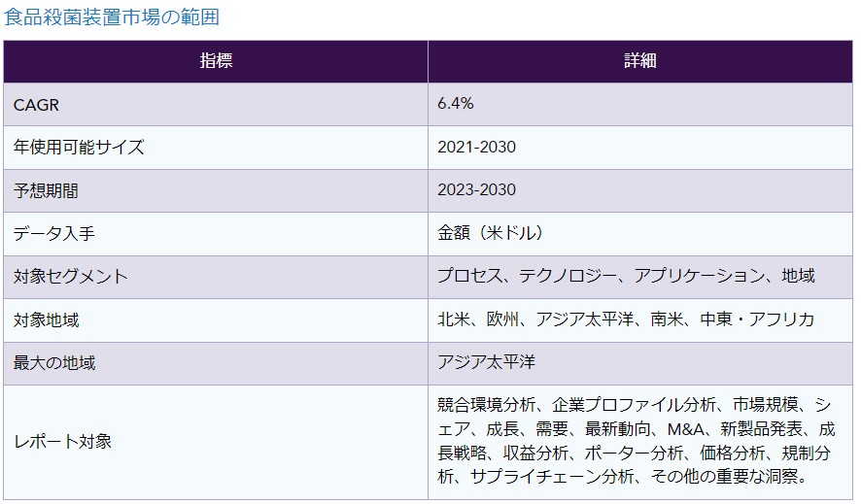Click the 対象地域 row label
This screenshot has height=504, width=861.
coord(46,319)
